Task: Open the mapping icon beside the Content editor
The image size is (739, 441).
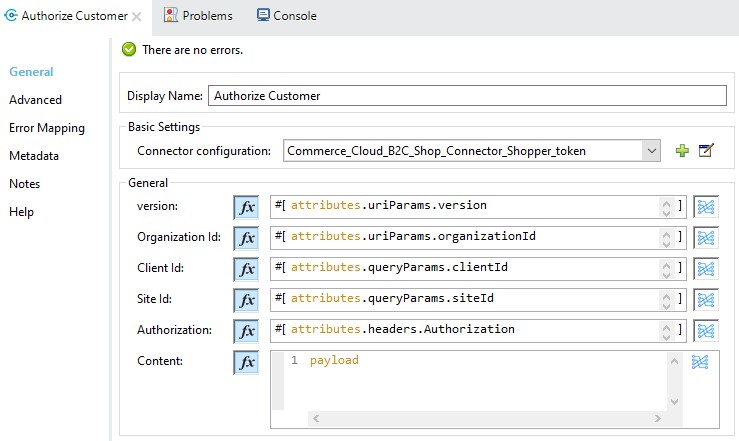Action: point(700,362)
